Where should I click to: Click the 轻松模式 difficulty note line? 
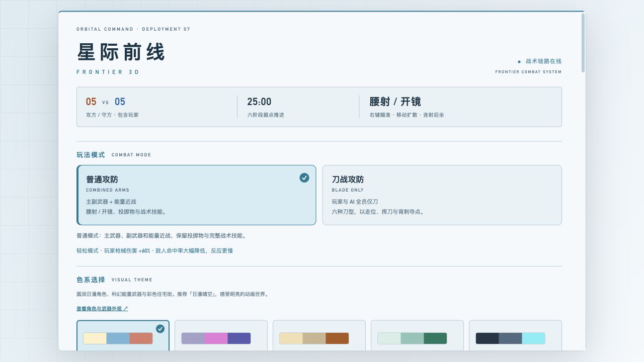click(x=154, y=250)
